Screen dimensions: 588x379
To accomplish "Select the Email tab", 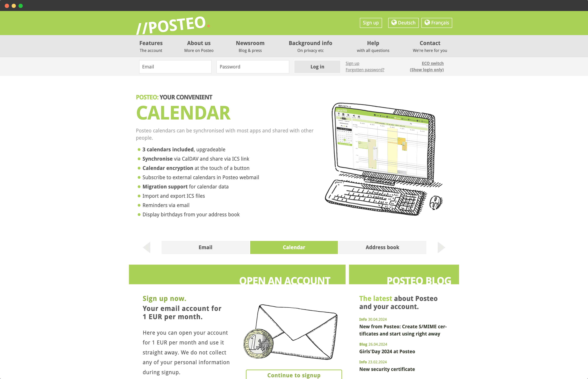I will tap(206, 247).
